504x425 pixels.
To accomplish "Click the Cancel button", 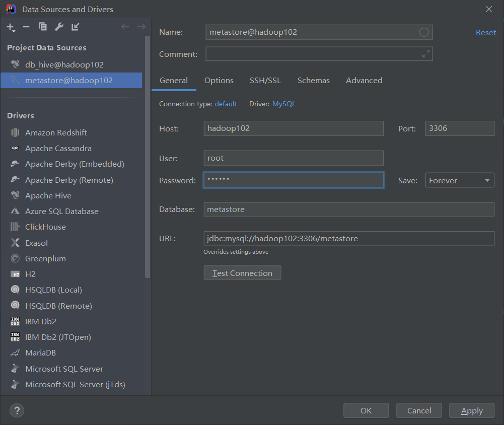I will [x=419, y=410].
